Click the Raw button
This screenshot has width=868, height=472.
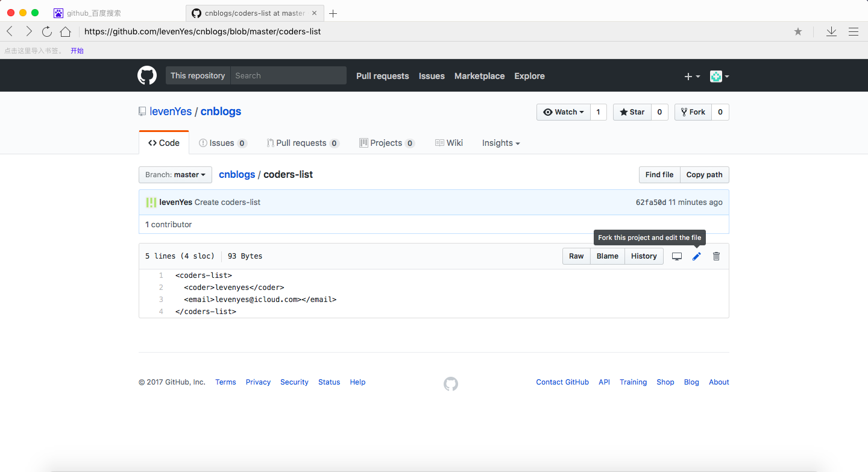point(576,256)
